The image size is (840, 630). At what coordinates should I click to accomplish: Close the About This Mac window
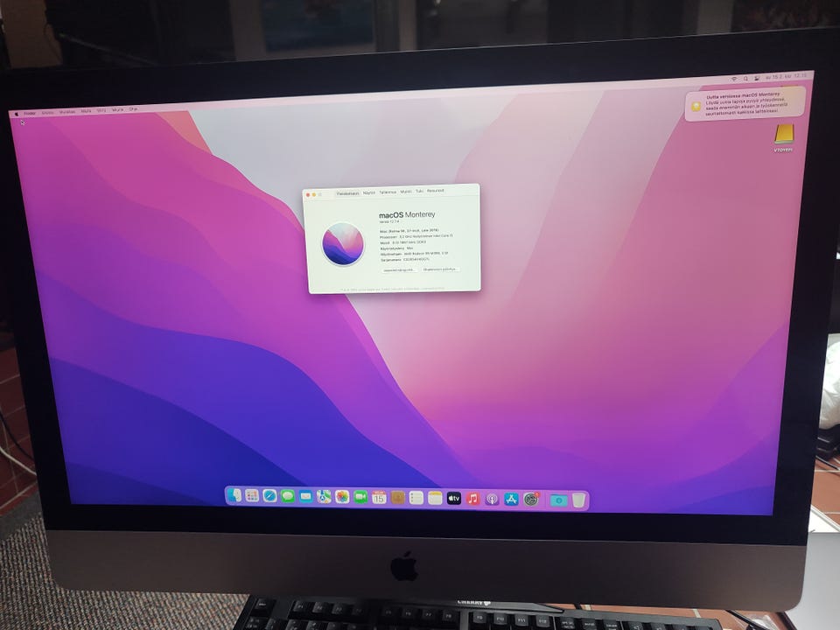[x=307, y=195]
